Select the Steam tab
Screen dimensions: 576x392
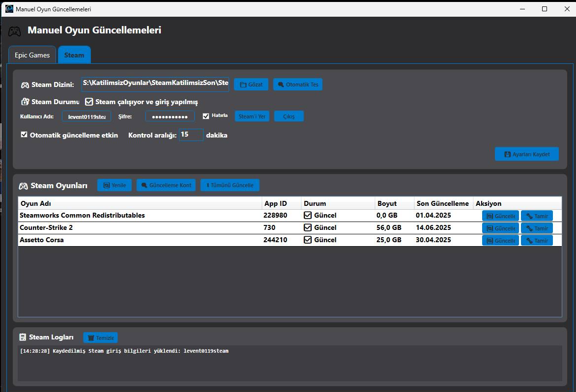(x=74, y=55)
